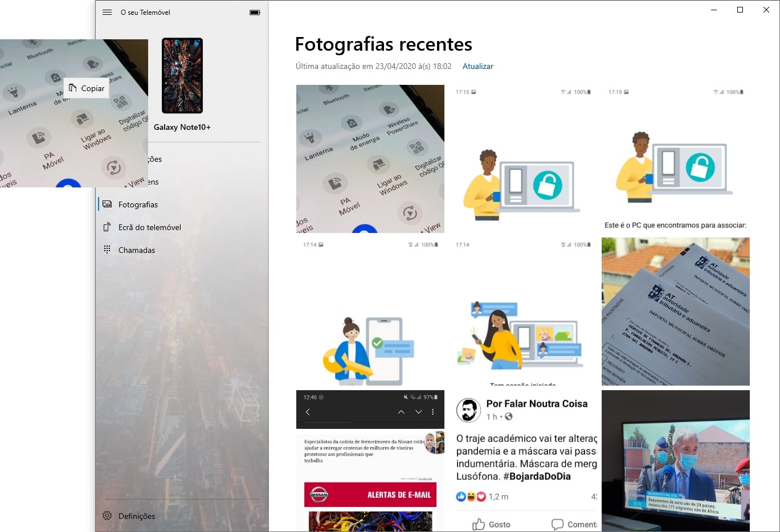Viewport: 780px width, 532px height.
Task: Open the quick settings panel photo thumbnail
Action: point(370,159)
